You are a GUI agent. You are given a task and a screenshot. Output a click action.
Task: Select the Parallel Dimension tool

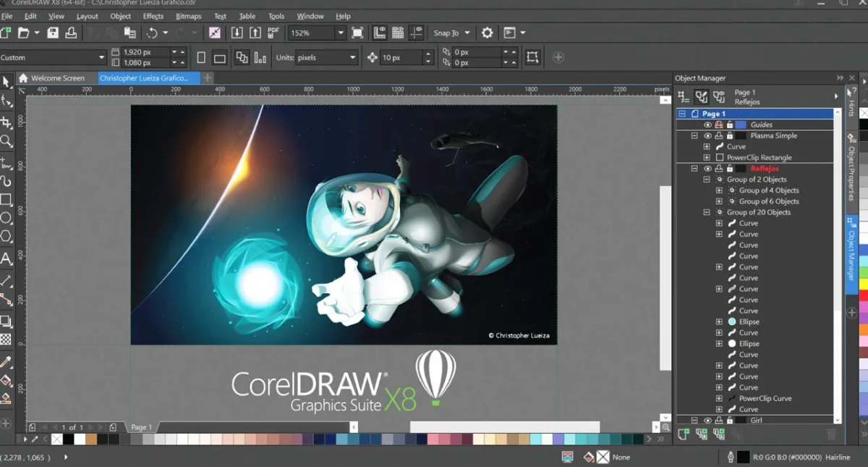[x=6, y=280]
